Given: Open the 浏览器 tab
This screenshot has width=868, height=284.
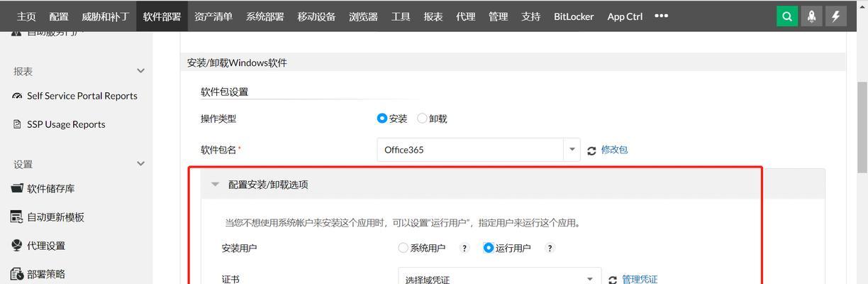Looking at the screenshot, I should 363,16.
